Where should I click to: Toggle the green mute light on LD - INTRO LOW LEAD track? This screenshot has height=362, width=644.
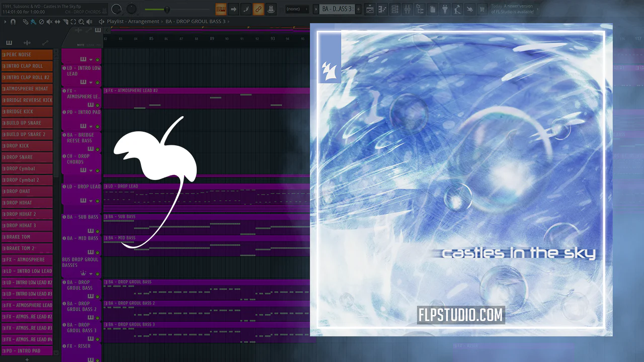click(98, 81)
